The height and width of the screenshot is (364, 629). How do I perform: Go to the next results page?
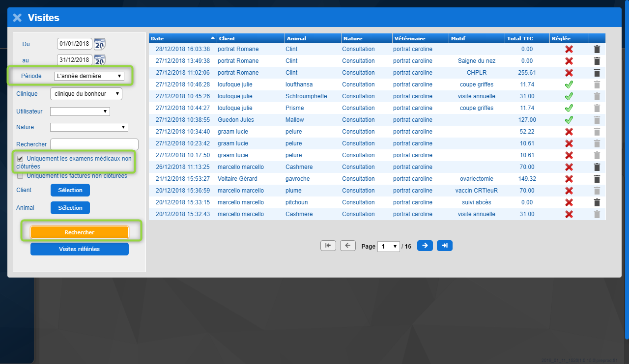(425, 246)
